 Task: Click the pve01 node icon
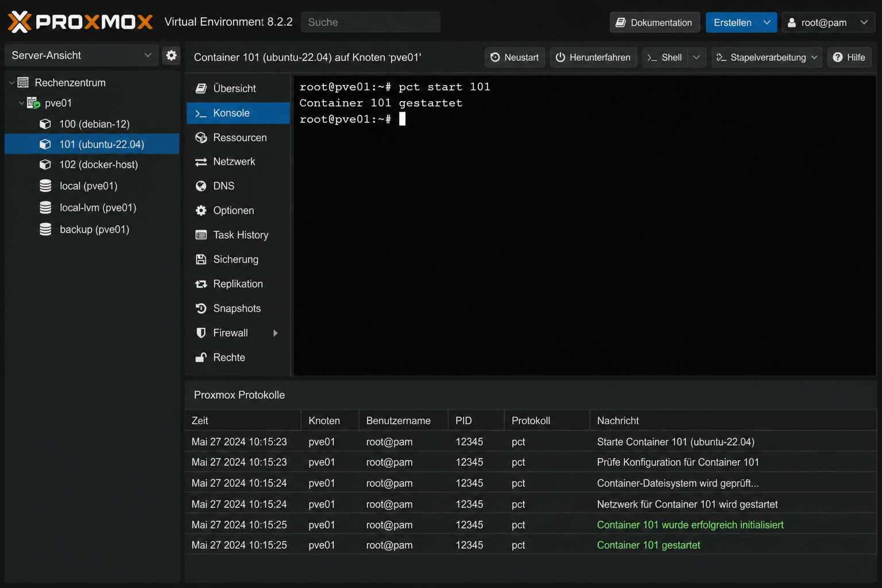tap(33, 103)
